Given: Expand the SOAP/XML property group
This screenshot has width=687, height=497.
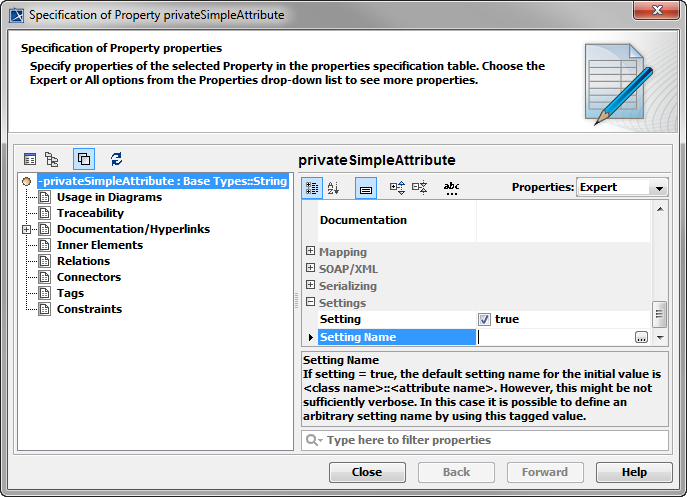Looking at the screenshot, I should coord(311,269).
